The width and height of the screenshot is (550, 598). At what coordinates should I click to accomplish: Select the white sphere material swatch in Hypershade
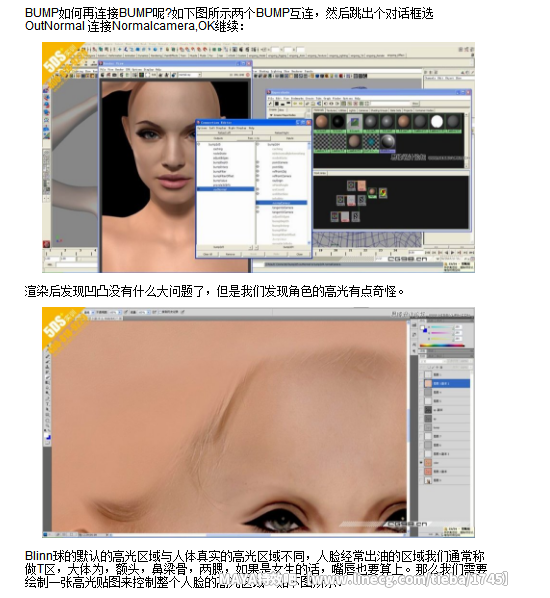[437, 122]
